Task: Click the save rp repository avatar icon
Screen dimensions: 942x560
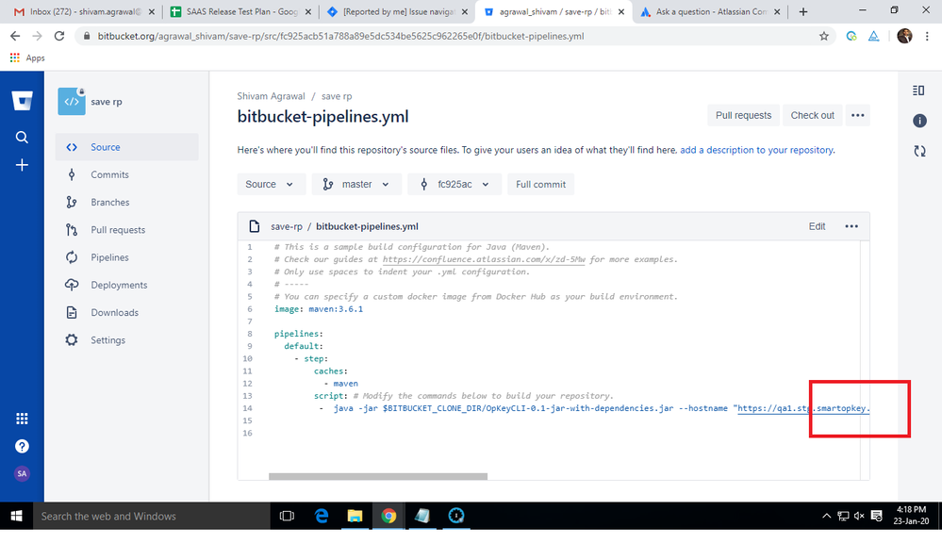Action: tap(72, 101)
